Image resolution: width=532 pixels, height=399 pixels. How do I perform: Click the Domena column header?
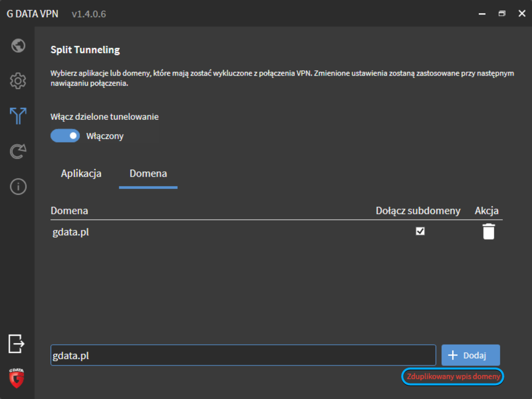coord(69,211)
